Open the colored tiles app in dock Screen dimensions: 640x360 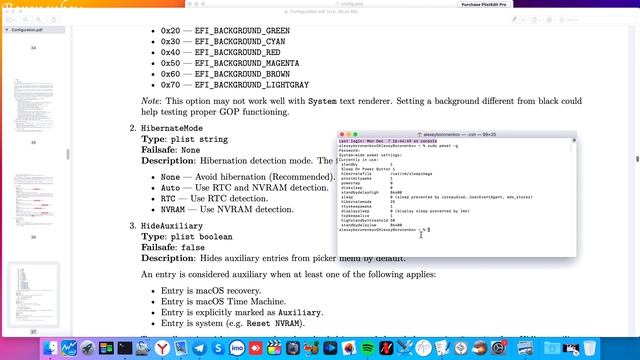pyautogui.click(x=106, y=348)
